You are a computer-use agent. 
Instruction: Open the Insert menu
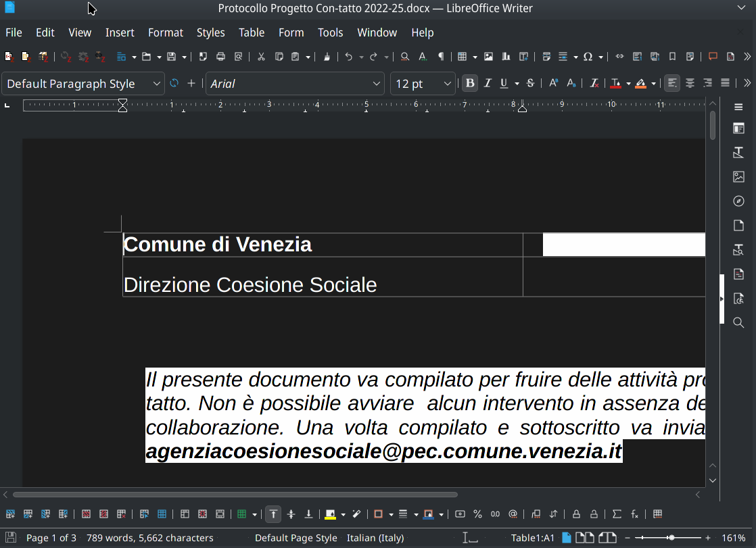pos(120,32)
